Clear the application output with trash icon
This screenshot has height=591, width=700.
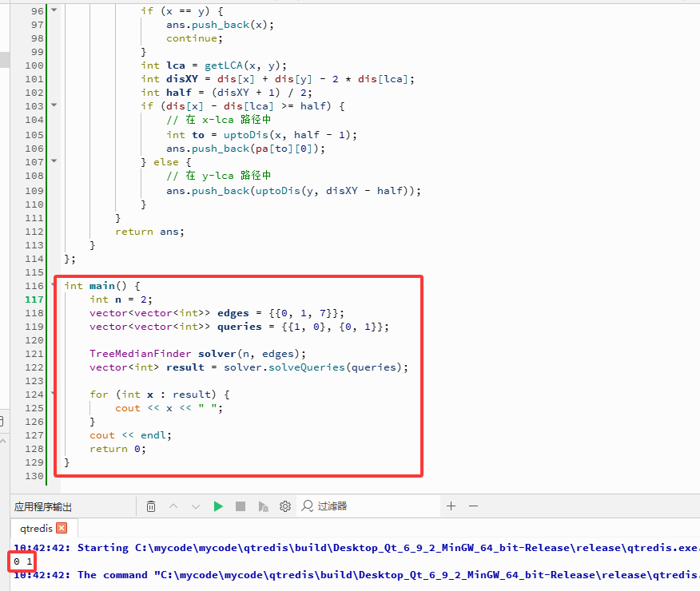click(151, 506)
